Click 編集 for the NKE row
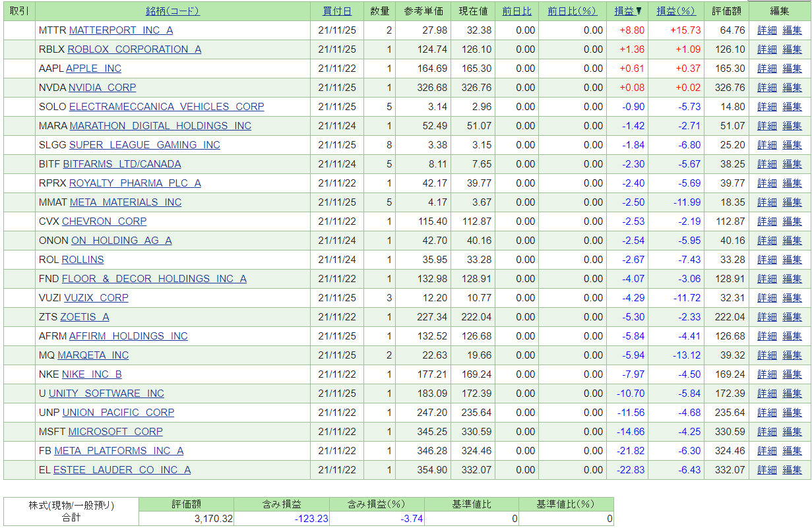The width and height of the screenshot is (812, 528). point(792,374)
